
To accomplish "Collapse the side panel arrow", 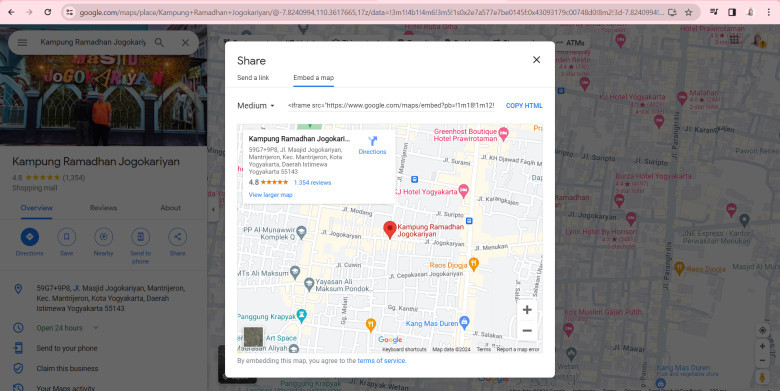I will (x=213, y=209).
